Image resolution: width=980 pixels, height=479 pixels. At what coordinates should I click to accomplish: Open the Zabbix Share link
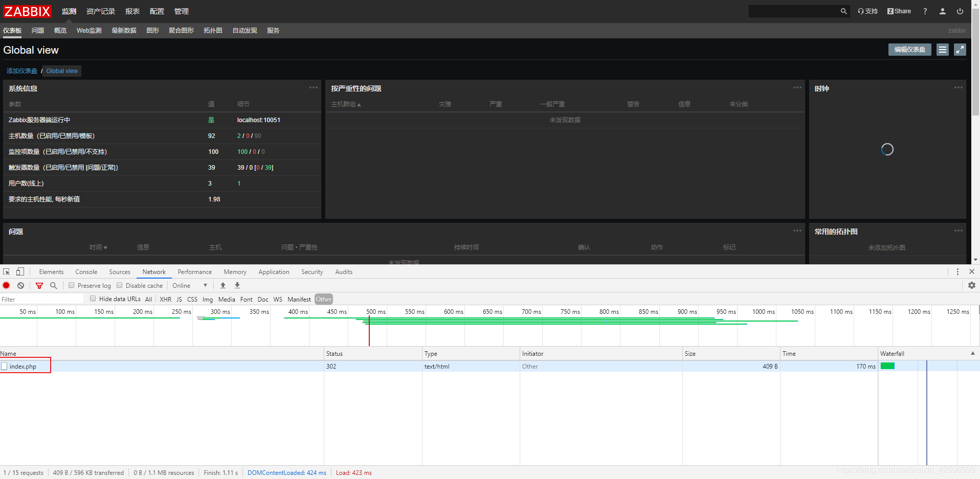(x=899, y=11)
